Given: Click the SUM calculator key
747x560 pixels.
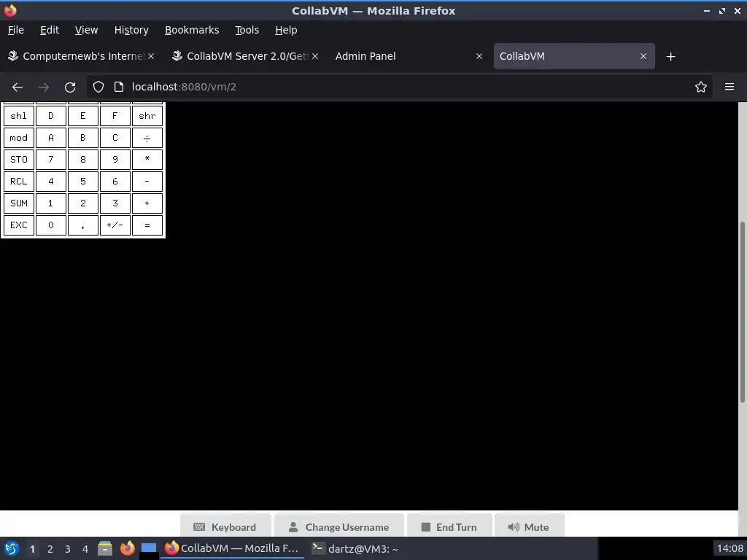Looking at the screenshot, I should [x=18, y=203].
